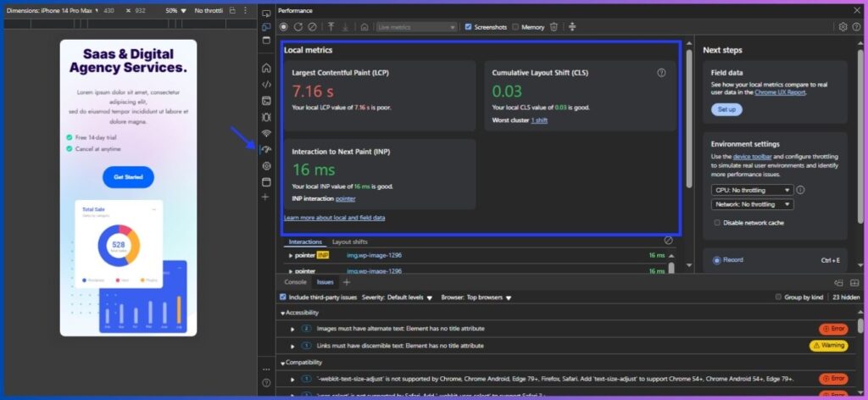This screenshot has height=400, width=868.
Task: Switch to the Layout shifts tab
Action: pos(352,242)
